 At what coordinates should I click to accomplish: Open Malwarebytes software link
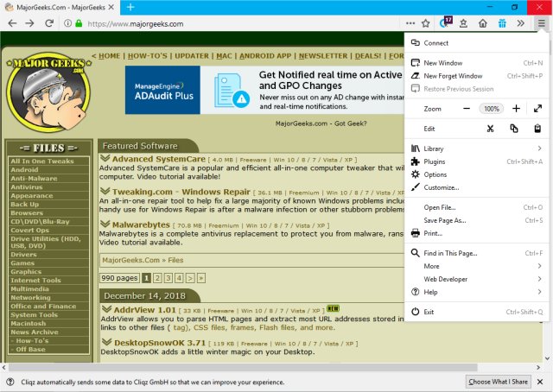[141, 224]
